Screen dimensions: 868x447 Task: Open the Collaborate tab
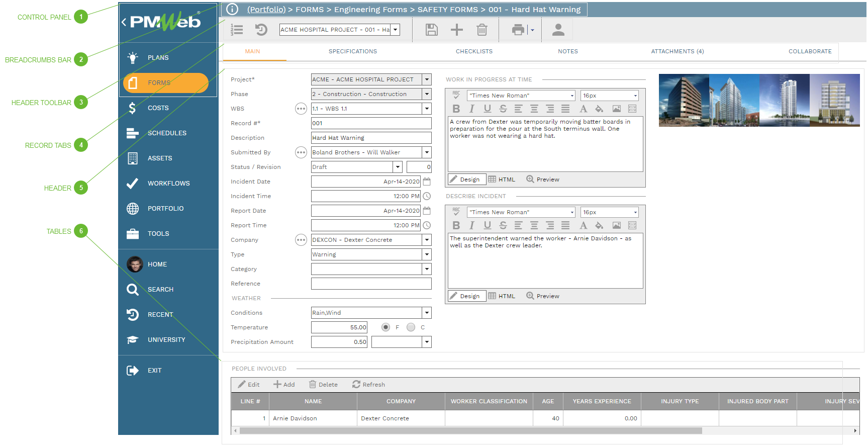click(x=810, y=51)
